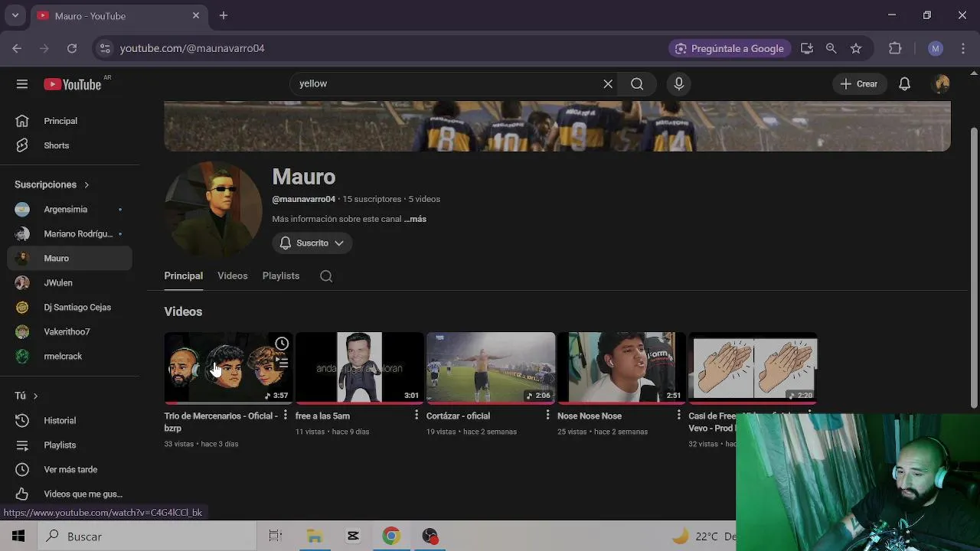Open Vakerithoo7 subscription channel

[70, 331]
